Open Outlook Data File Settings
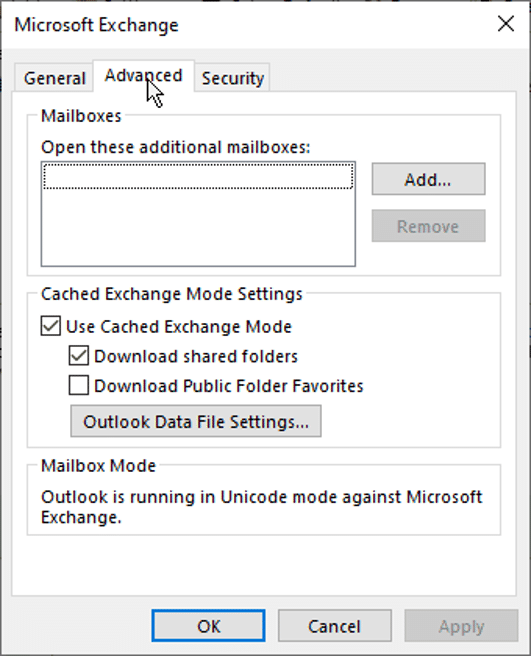Image resolution: width=531 pixels, height=656 pixels. click(x=196, y=421)
